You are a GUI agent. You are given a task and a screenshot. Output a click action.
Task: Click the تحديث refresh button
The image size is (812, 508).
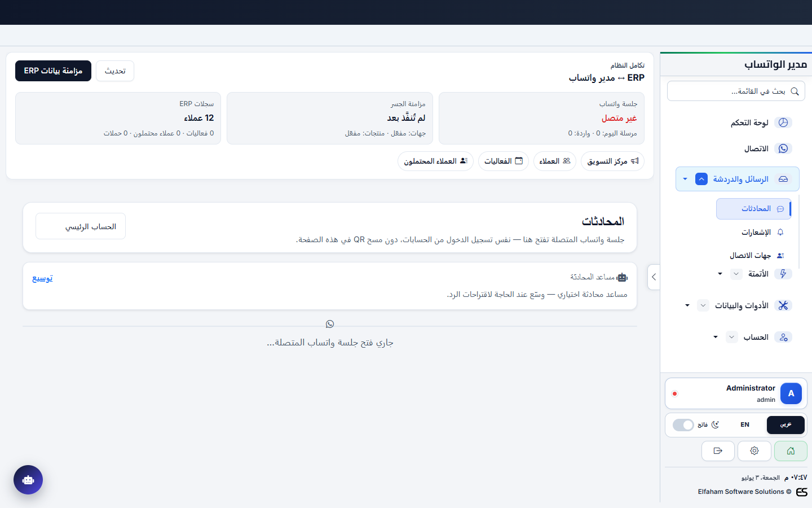coord(115,71)
